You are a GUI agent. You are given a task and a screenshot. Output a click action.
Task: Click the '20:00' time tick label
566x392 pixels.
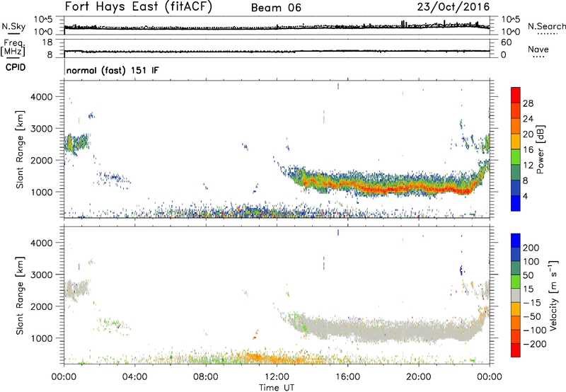419,377
